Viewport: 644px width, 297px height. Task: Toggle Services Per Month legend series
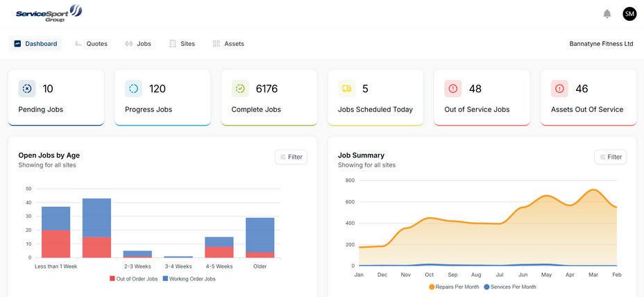(510, 287)
